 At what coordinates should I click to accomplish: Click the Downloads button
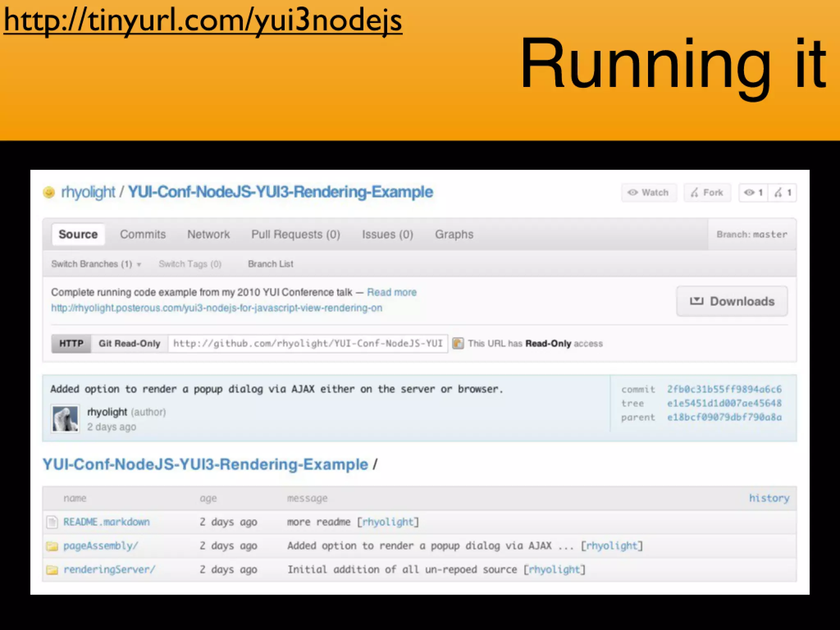(732, 301)
